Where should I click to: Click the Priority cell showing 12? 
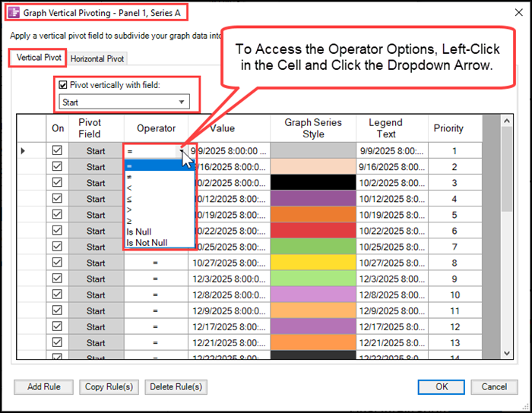[x=455, y=326]
